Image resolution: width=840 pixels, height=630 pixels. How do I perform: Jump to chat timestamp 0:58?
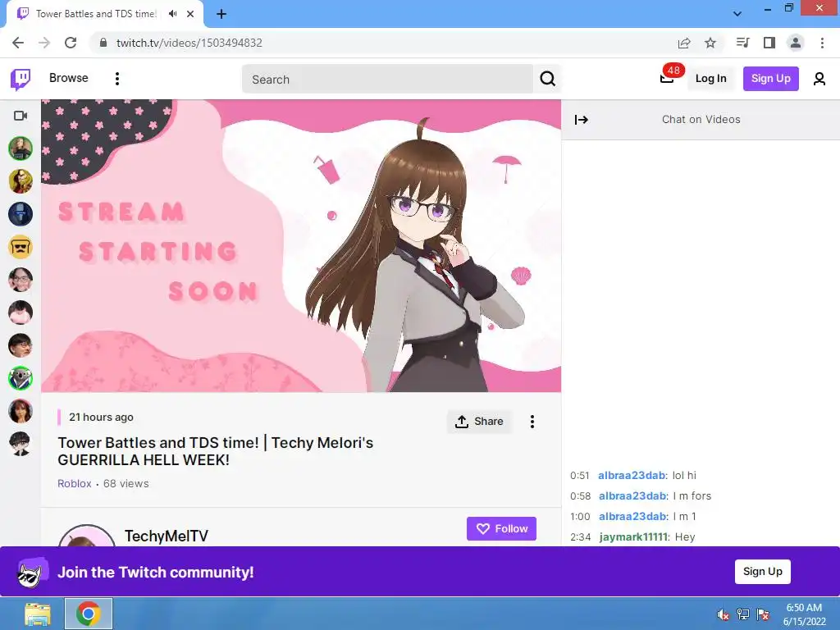coord(580,496)
